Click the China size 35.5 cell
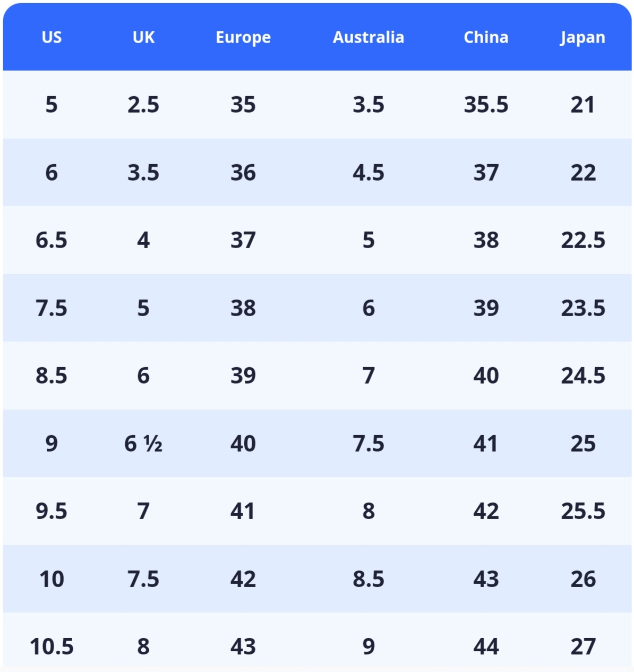634x672 pixels. (x=486, y=105)
